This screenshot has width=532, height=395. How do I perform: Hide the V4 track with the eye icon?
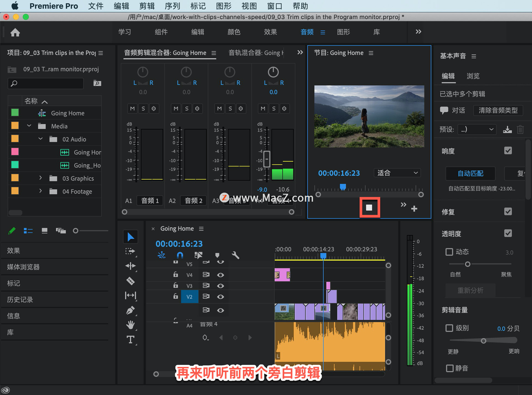coord(220,275)
